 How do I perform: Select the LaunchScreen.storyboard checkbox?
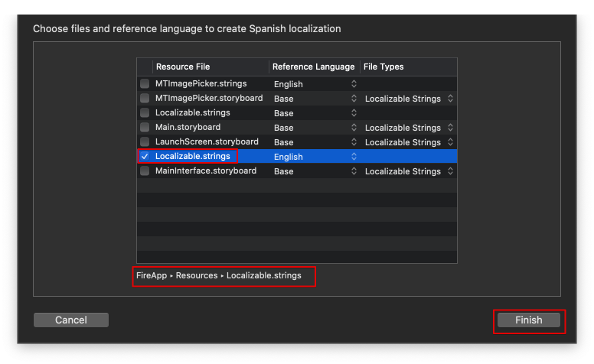click(145, 141)
